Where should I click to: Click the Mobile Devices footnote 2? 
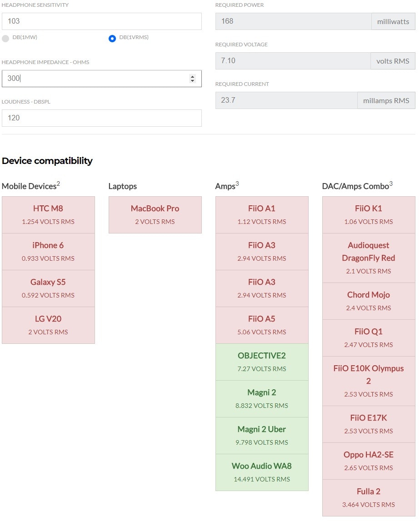[59, 184]
